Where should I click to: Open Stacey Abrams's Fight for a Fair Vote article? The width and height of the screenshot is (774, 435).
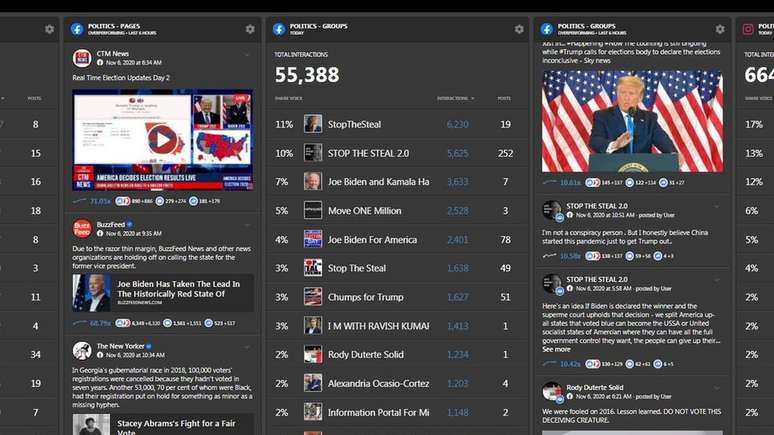[x=163, y=425]
